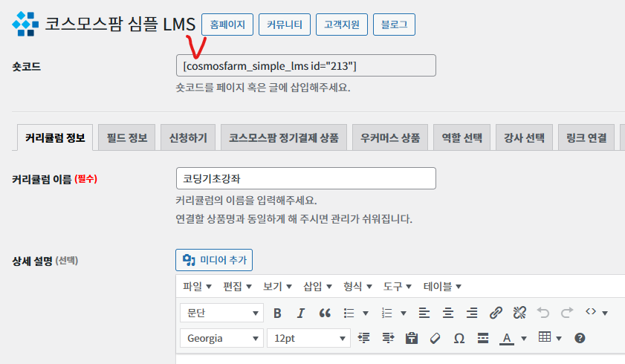Open the 파일 menu
625x364 pixels.
click(197, 286)
